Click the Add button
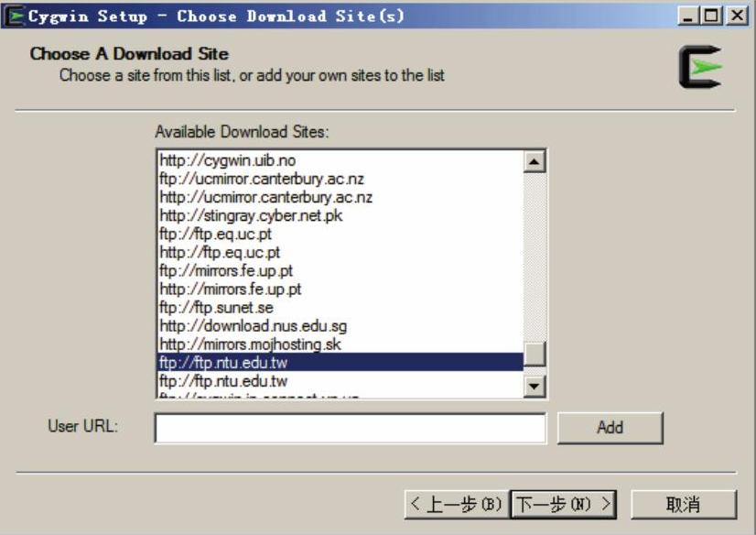 coord(610,428)
